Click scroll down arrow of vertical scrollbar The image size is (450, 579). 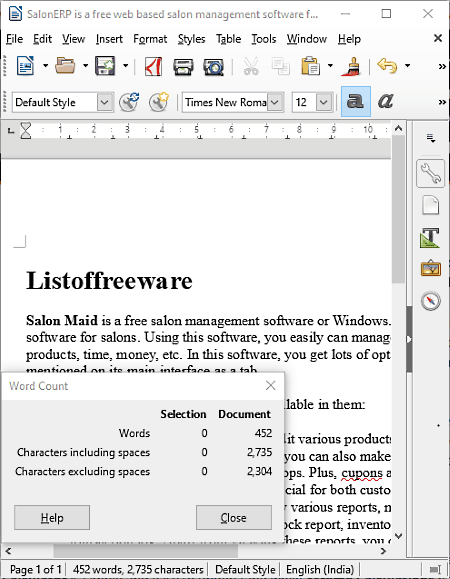398,536
